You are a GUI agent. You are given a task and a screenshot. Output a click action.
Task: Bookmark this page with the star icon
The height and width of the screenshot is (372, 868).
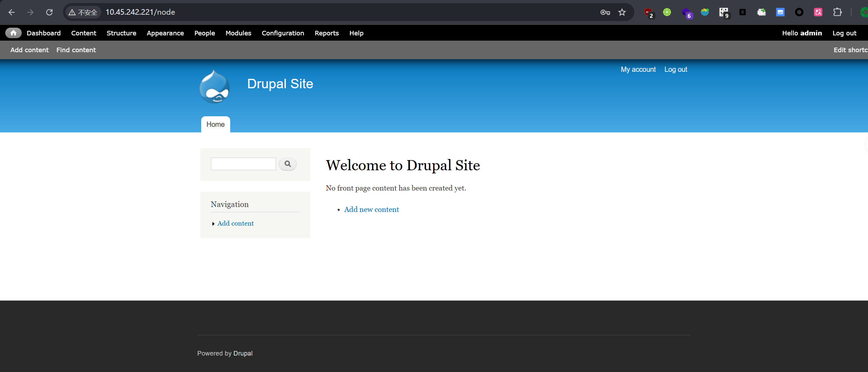click(x=622, y=12)
